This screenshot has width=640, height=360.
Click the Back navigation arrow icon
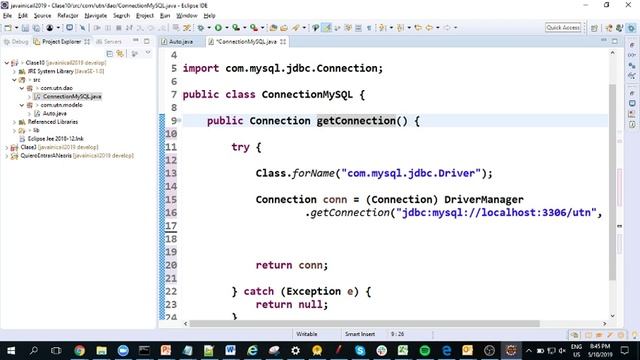coord(429,28)
